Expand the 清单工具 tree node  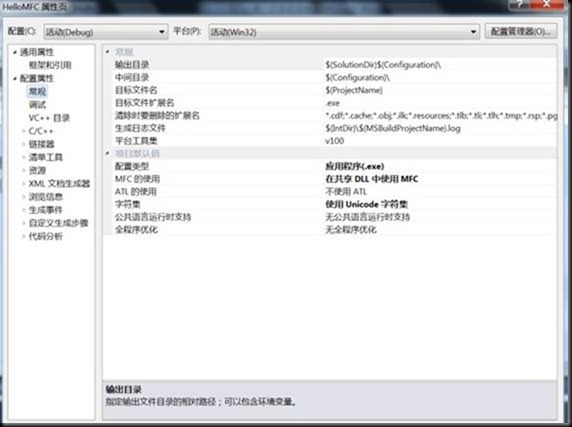tap(24, 157)
